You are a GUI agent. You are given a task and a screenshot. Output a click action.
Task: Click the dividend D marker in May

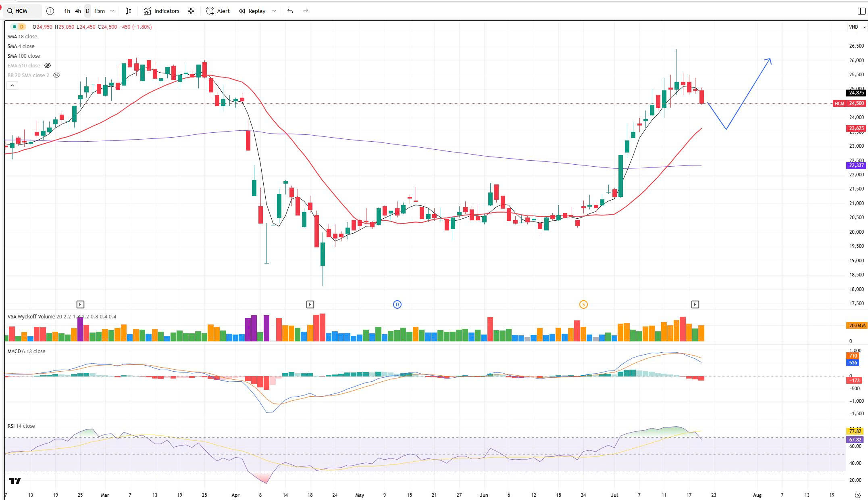397,304
